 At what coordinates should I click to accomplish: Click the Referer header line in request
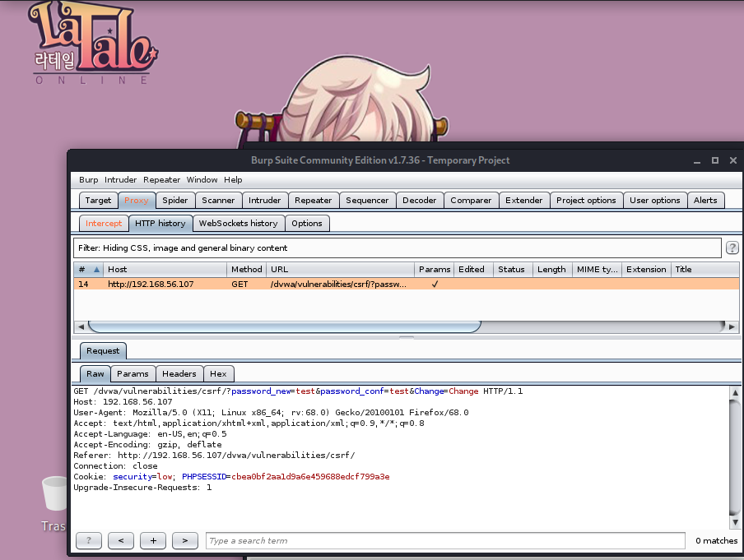[214, 456]
